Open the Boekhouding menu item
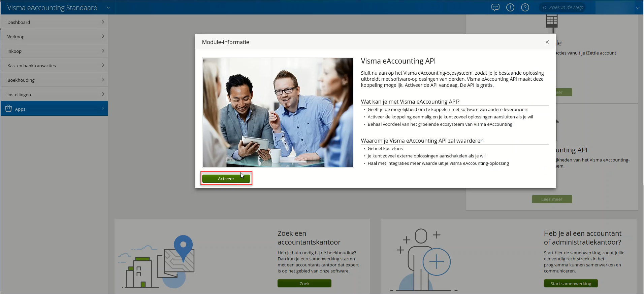The image size is (644, 294). click(x=54, y=80)
